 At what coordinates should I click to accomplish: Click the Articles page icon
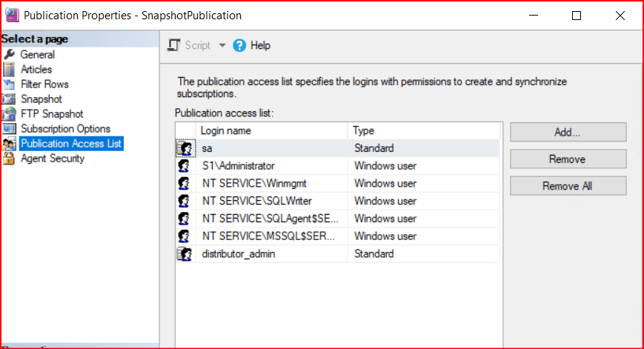[x=9, y=70]
